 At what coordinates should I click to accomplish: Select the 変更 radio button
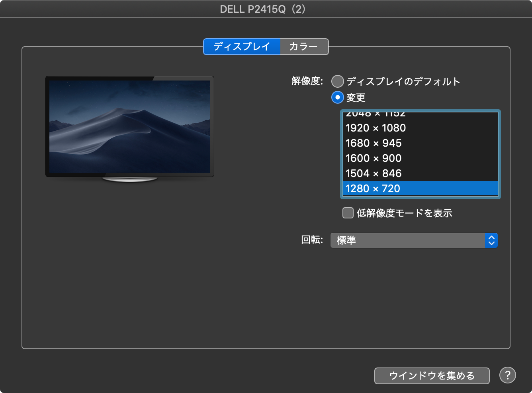338,97
